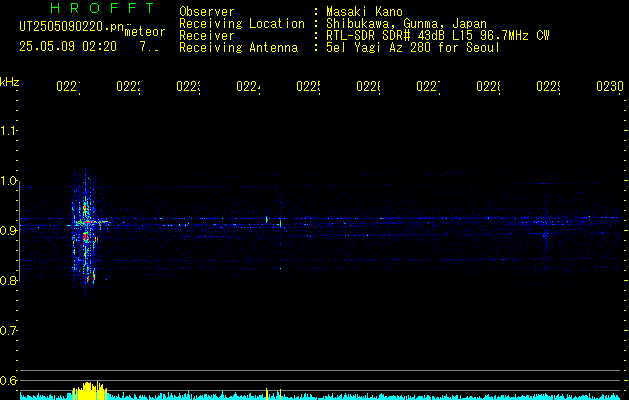Click the 0226 time axis marker
Viewport: 629px width, 400px height.
[368, 86]
